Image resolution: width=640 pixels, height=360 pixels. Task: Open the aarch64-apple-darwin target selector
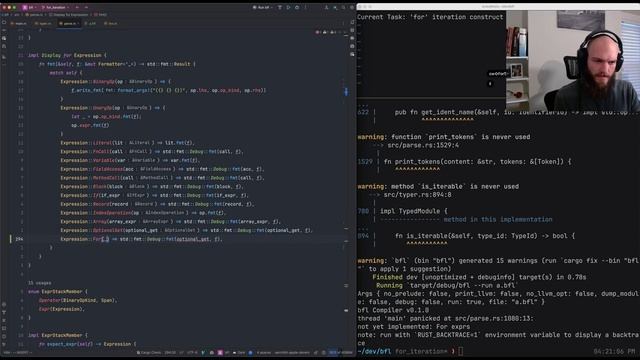[x=292, y=353]
